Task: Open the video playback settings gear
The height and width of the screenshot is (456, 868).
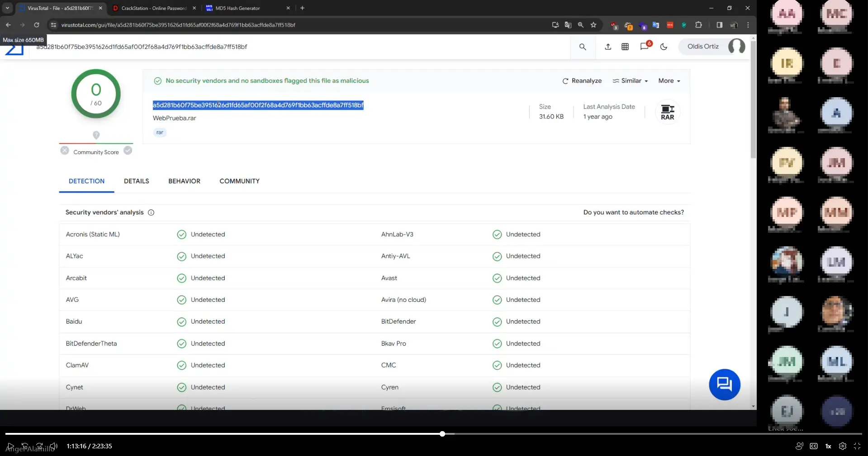Action: coord(842,446)
